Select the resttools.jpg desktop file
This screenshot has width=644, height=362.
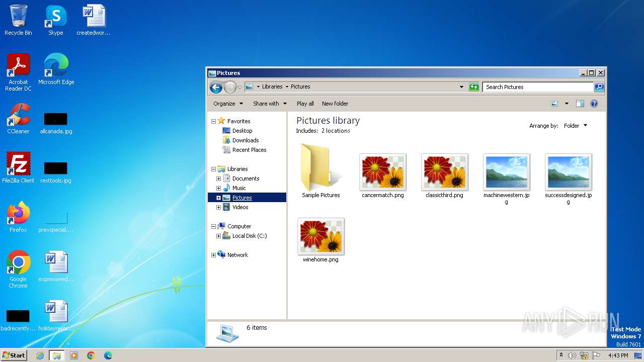click(x=56, y=172)
